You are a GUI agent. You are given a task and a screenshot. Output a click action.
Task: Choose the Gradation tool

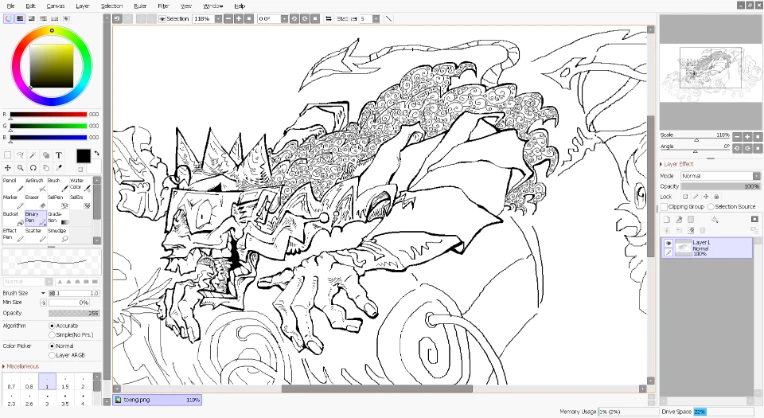pos(58,218)
